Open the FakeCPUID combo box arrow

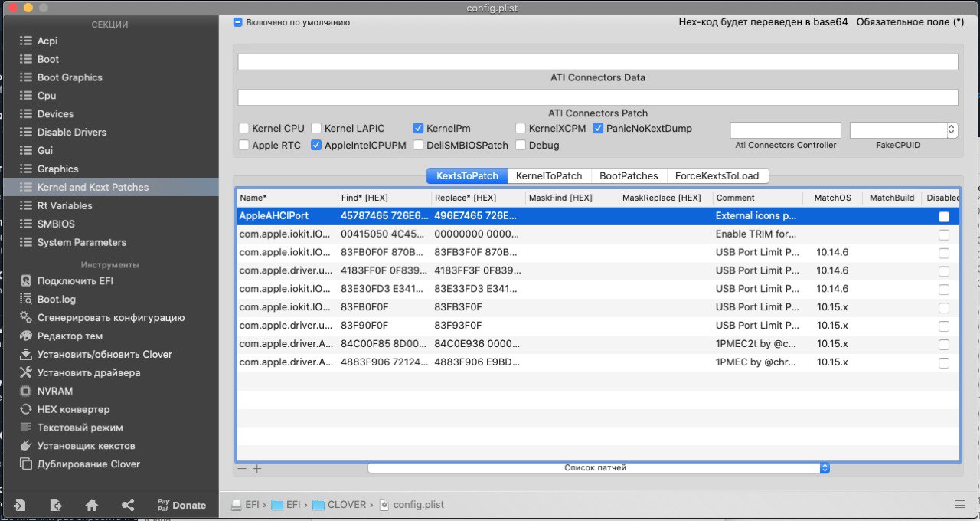[952, 130]
